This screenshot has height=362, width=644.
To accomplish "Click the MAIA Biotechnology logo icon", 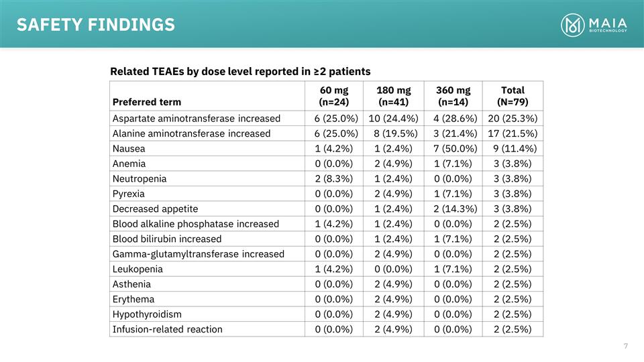I will [x=574, y=25].
